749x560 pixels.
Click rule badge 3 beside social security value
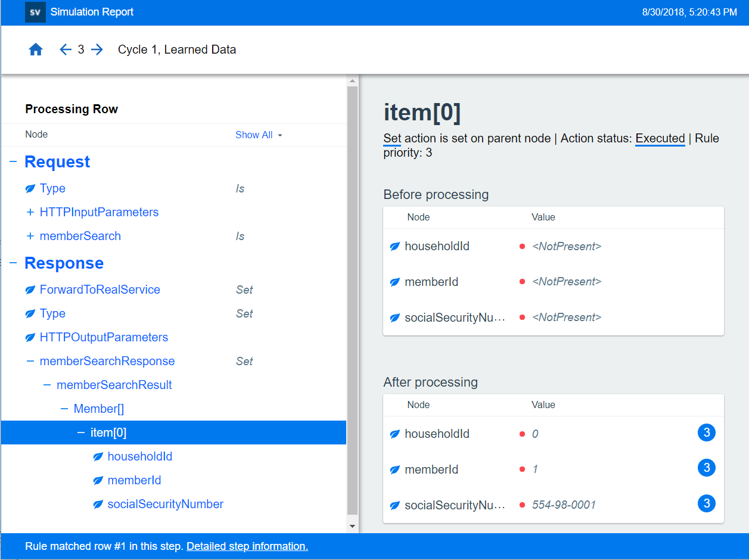[x=706, y=504]
